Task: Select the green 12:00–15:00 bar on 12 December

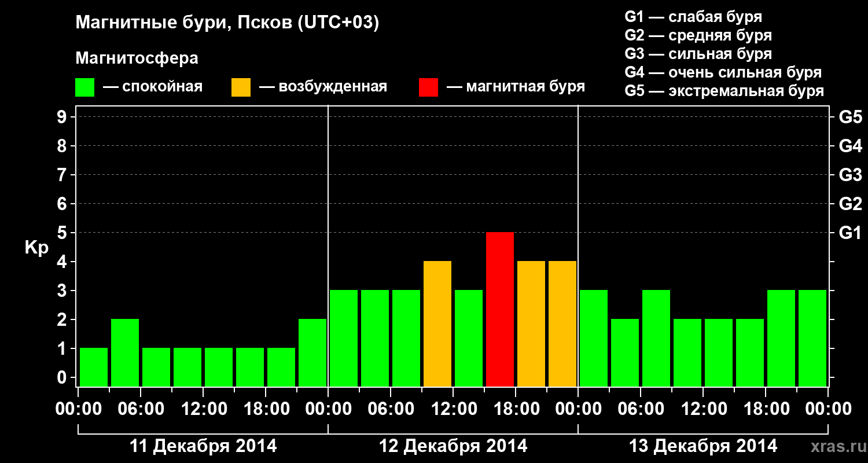Action: click(469, 338)
